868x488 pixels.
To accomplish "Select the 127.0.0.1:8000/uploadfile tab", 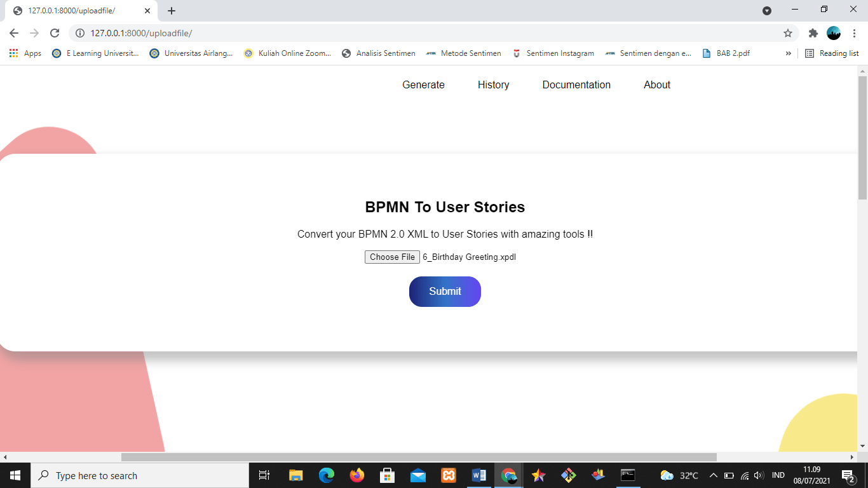I will [81, 11].
